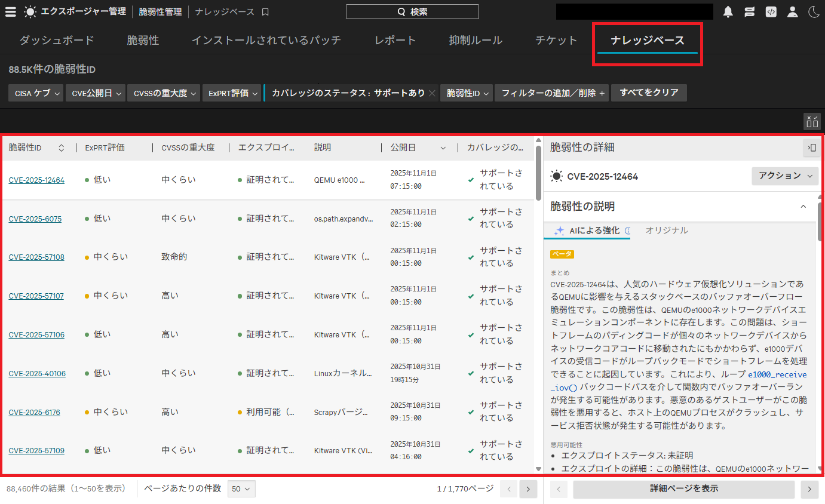825x504 pixels.
Task: Click the info icon next to AIによる強化
Action: point(627,231)
